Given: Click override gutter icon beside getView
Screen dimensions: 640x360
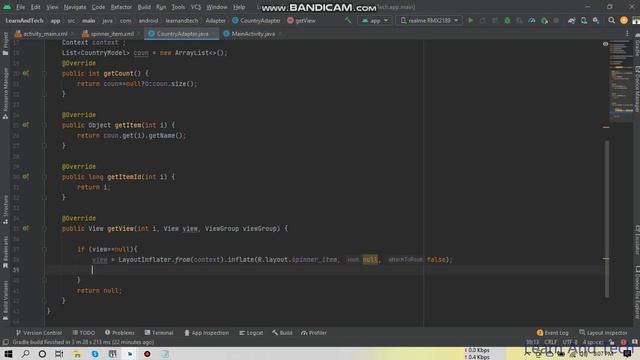Looking at the screenshot, I should (26, 229).
